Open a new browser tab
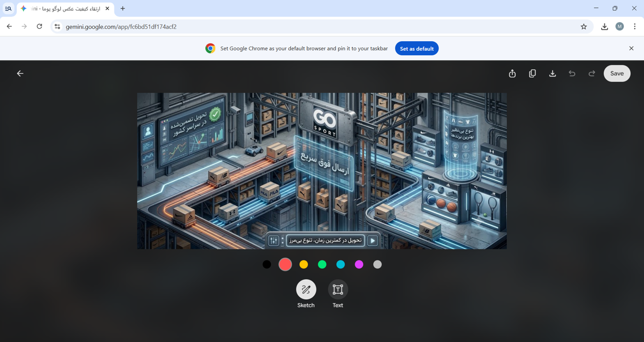This screenshot has width=644, height=342. [123, 9]
